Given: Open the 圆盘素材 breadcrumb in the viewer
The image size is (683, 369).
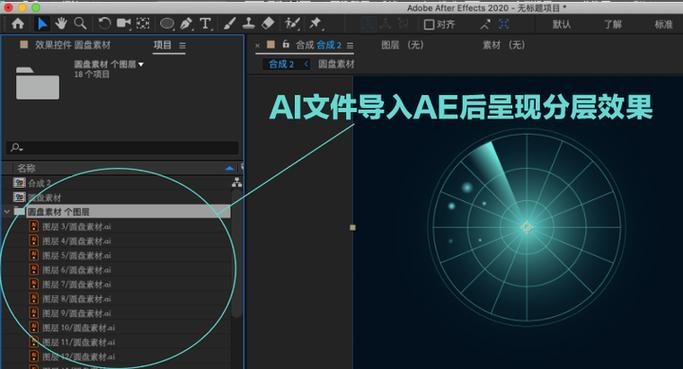Looking at the screenshot, I should coord(336,64).
